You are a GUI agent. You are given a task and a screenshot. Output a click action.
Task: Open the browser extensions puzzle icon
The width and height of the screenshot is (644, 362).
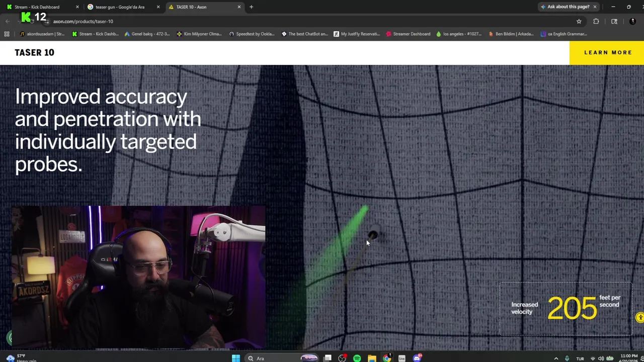tap(596, 21)
